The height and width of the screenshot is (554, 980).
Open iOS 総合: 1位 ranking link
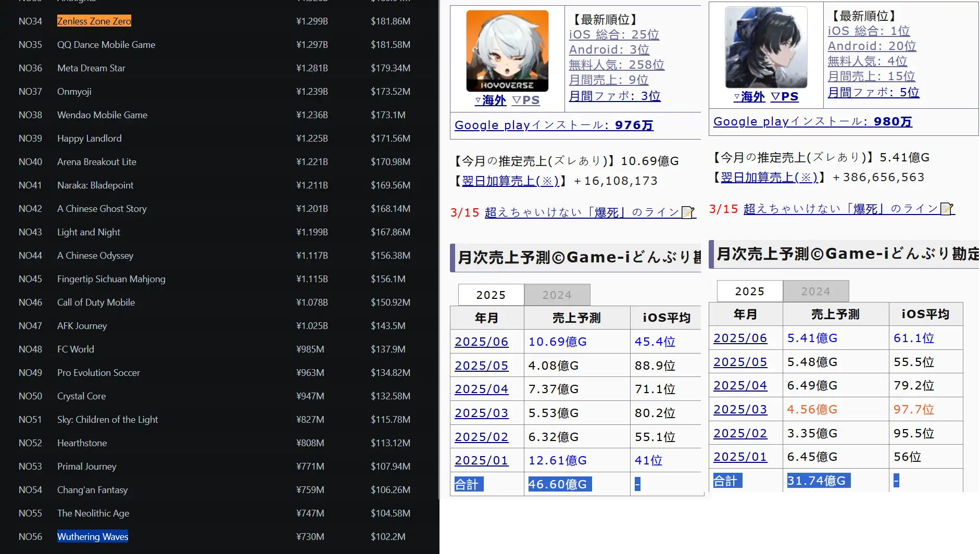869,31
